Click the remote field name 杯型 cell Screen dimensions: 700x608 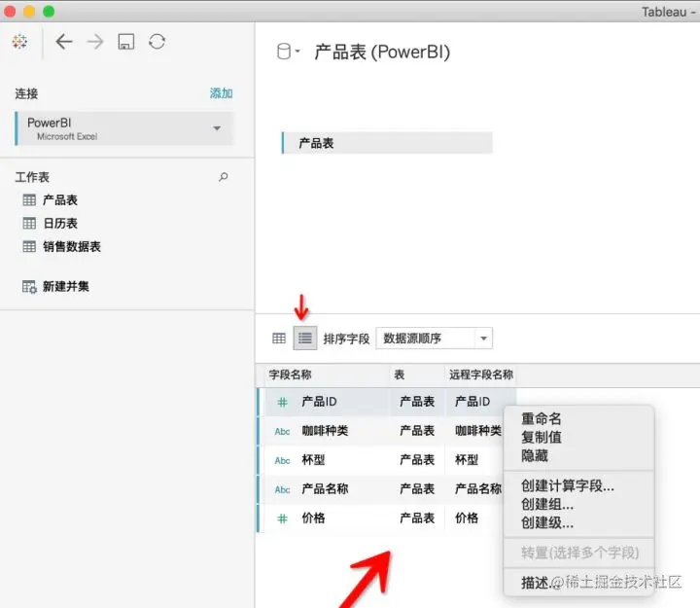pyautogui.click(x=467, y=460)
